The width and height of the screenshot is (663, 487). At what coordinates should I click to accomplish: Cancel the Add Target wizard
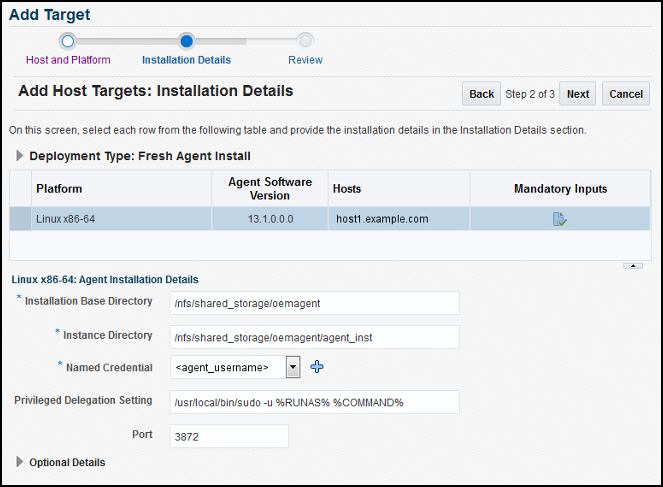tap(626, 94)
